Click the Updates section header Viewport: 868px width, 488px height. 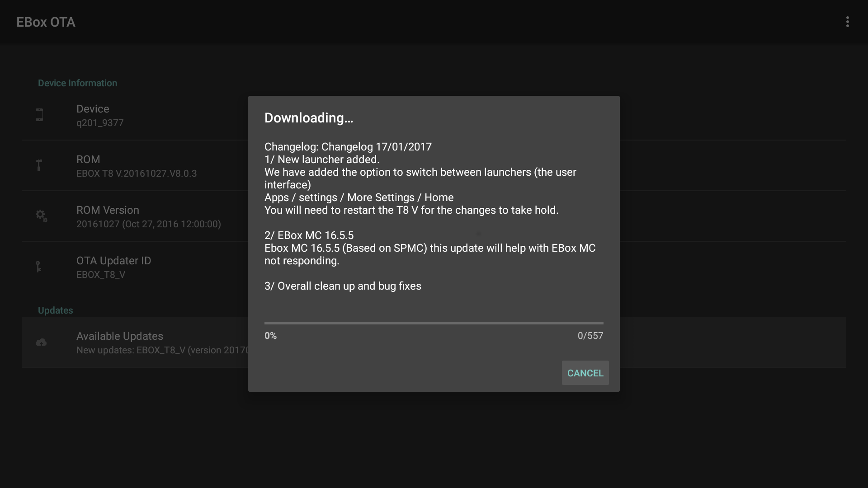pos(55,310)
